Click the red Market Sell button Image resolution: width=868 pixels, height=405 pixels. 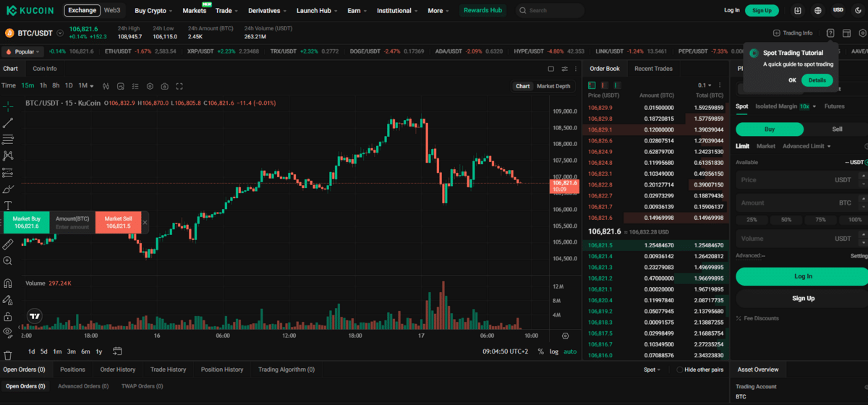[118, 222]
